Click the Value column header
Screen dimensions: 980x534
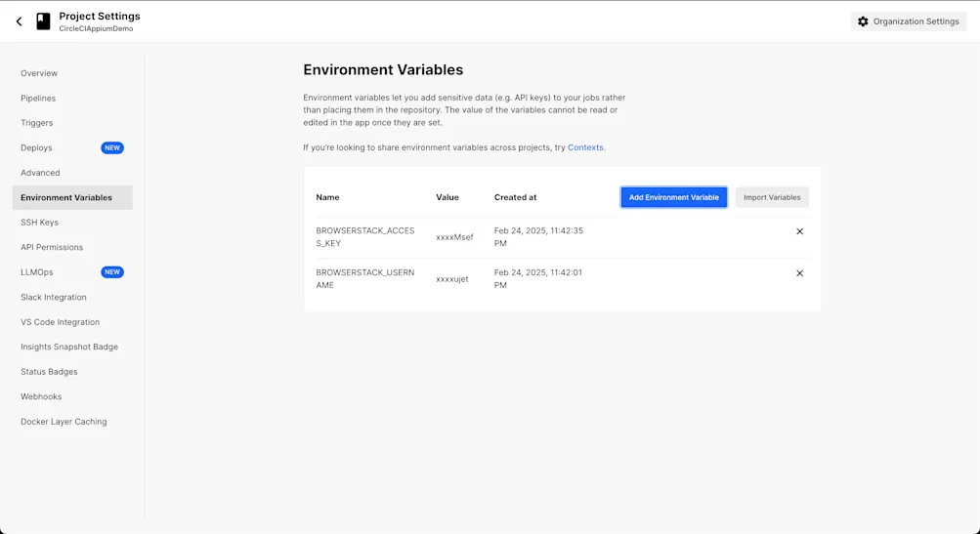(x=447, y=197)
